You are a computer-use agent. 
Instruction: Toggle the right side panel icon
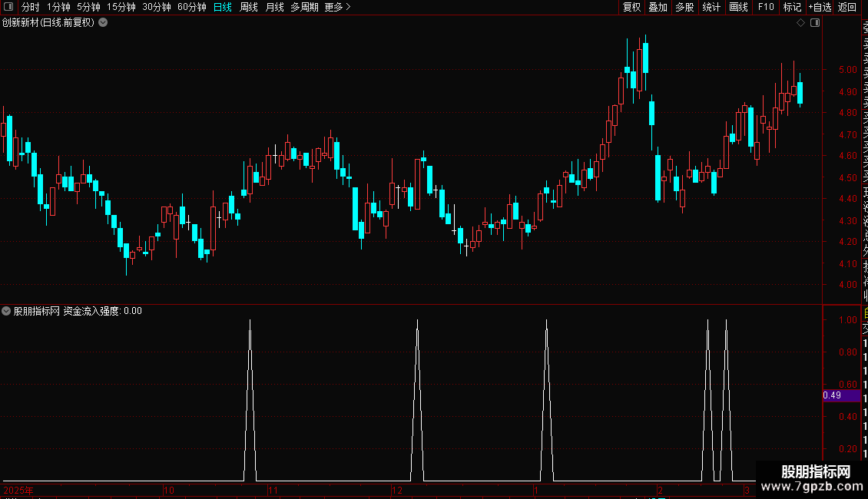(x=815, y=23)
